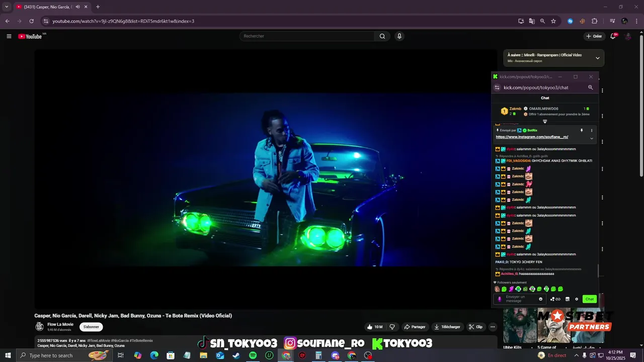This screenshot has width=644, height=362.
Task: Search in the Kick popout window
Action: (591, 87)
